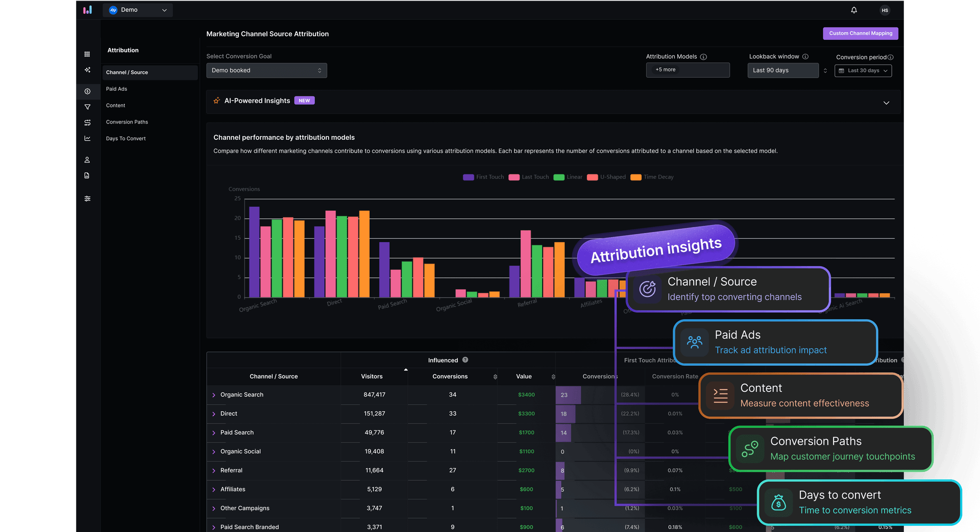The width and height of the screenshot is (980, 532).
Task: Open the attribution dollar icon in sidebar
Action: [87, 91]
